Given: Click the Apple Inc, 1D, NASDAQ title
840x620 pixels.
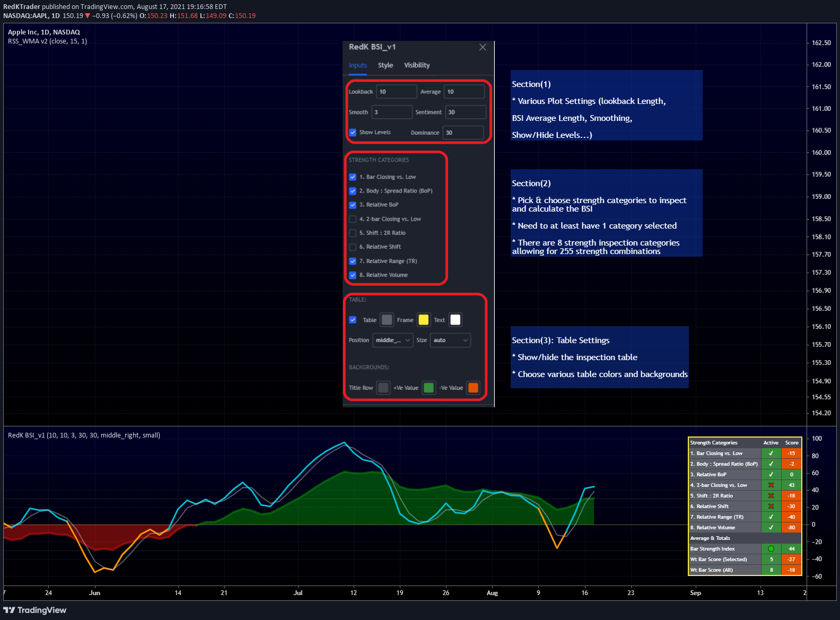Looking at the screenshot, I should [x=44, y=32].
